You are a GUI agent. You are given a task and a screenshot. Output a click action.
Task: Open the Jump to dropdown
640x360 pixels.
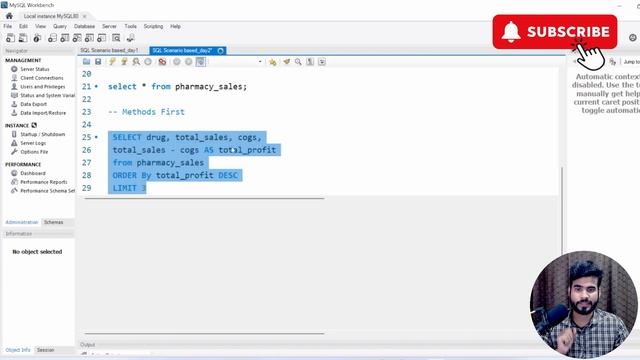[631, 62]
